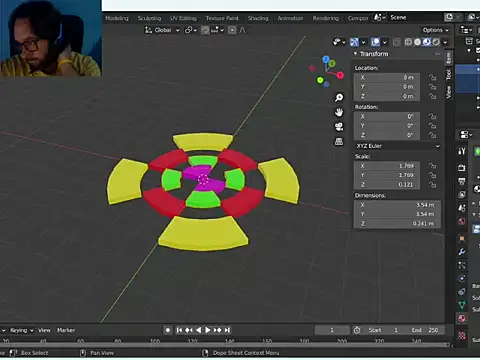
Task: Jump to the timeline start frame
Action: tap(179, 330)
